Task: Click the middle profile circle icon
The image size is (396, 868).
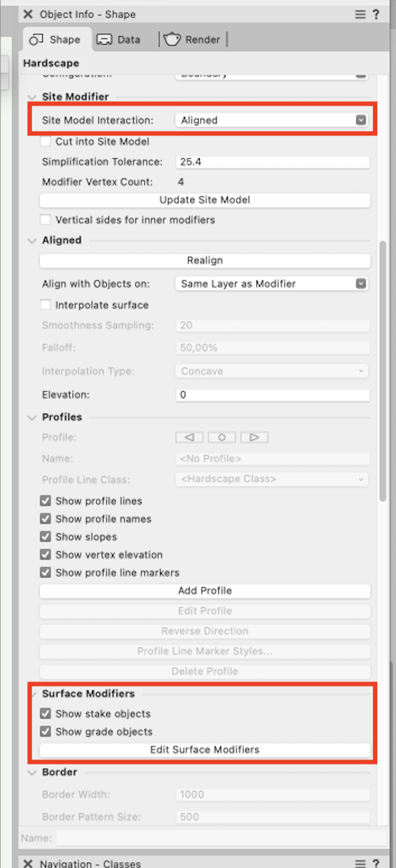Action: pyautogui.click(x=222, y=437)
